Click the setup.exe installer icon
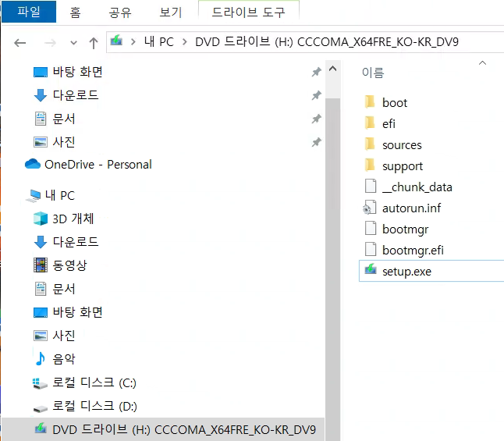This screenshot has width=504, height=441. pyautogui.click(x=371, y=269)
